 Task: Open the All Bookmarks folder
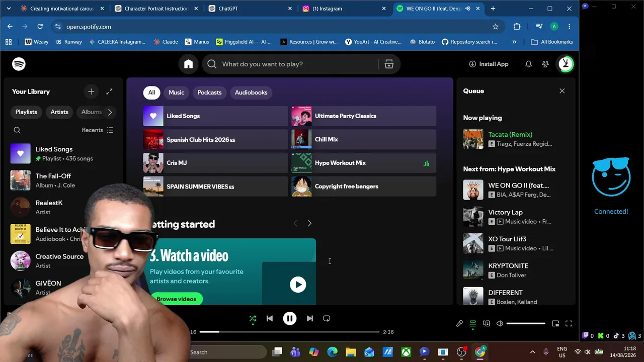tap(552, 42)
